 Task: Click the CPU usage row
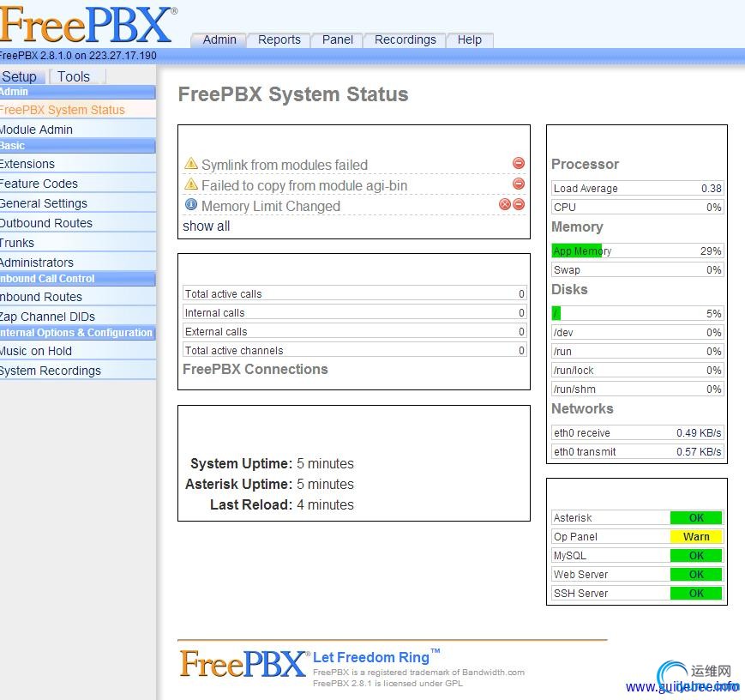coord(638,208)
